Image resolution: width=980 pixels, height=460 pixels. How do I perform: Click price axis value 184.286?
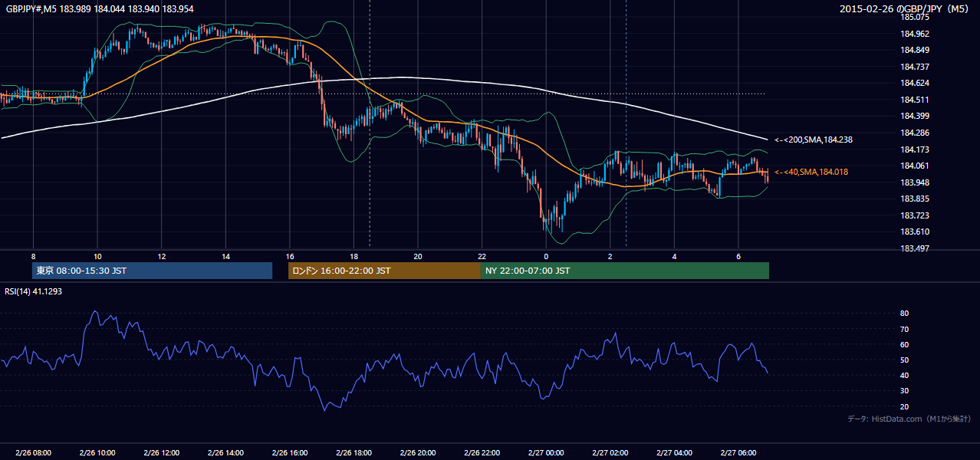pyautogui.click(x=915, y=133)
